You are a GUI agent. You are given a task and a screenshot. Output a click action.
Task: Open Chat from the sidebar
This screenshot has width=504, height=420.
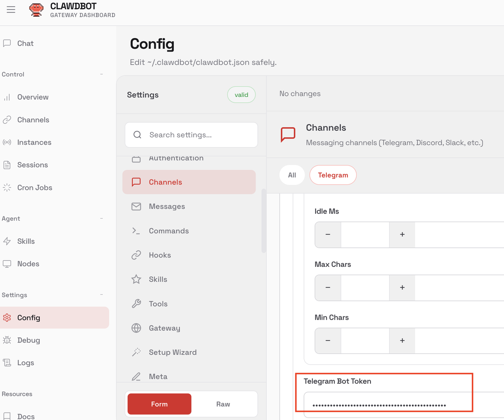[x=25, y=43]
